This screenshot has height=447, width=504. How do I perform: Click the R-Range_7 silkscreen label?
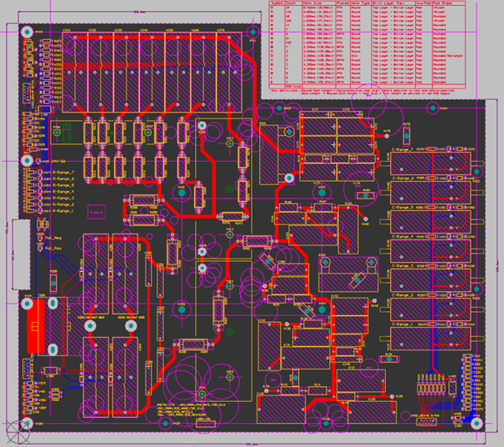(63, 173)
